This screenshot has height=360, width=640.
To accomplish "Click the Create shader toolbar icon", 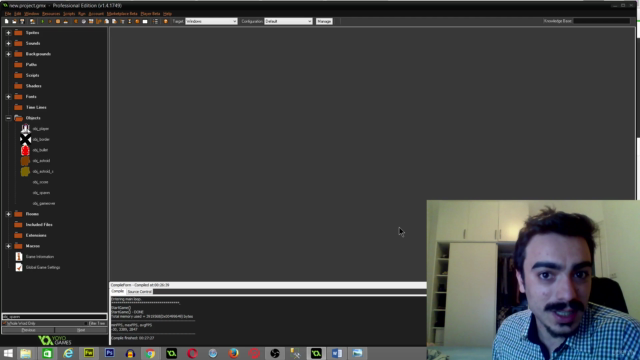I will [x=114, y=21].
